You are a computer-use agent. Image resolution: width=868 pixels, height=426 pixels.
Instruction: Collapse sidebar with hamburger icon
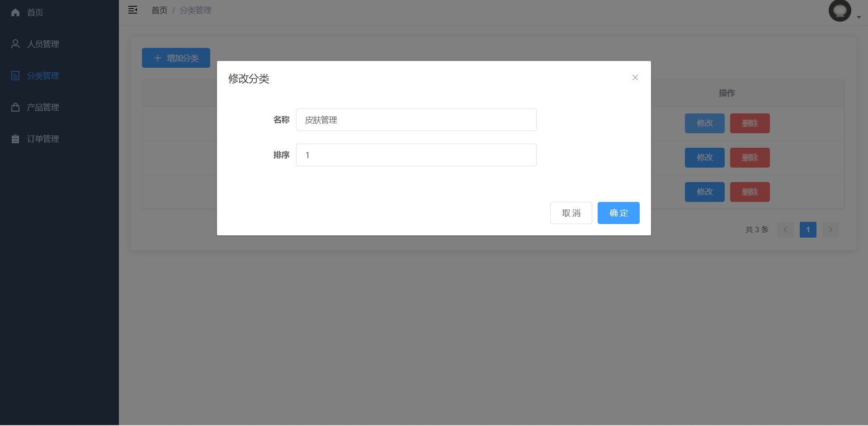coord(132,10)
